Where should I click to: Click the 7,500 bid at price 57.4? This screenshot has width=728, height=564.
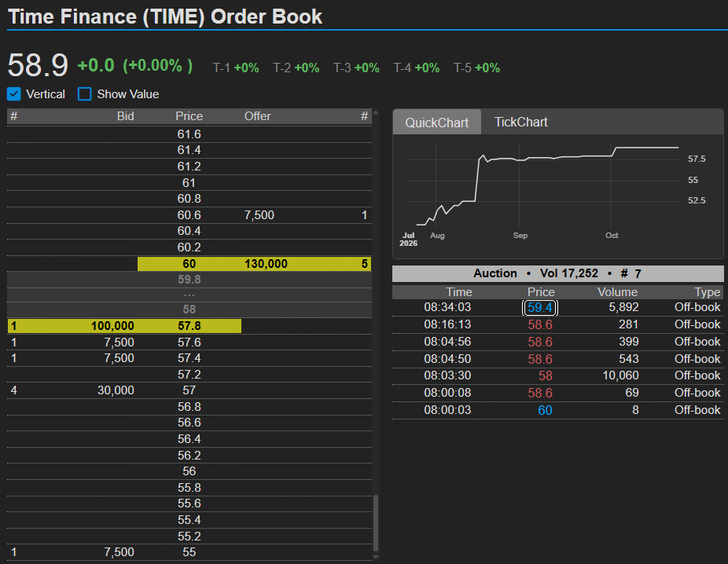point(119,358)
